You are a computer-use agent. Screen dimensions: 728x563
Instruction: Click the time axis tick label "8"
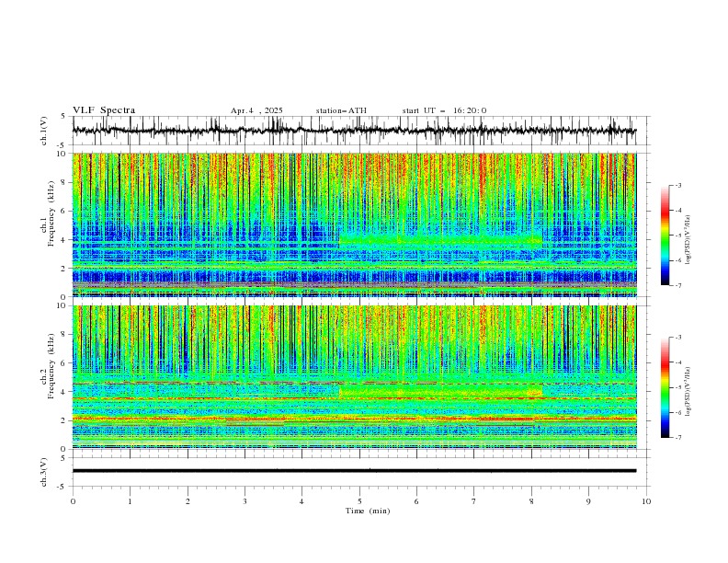pyautogui.click(x=531, y=501)
